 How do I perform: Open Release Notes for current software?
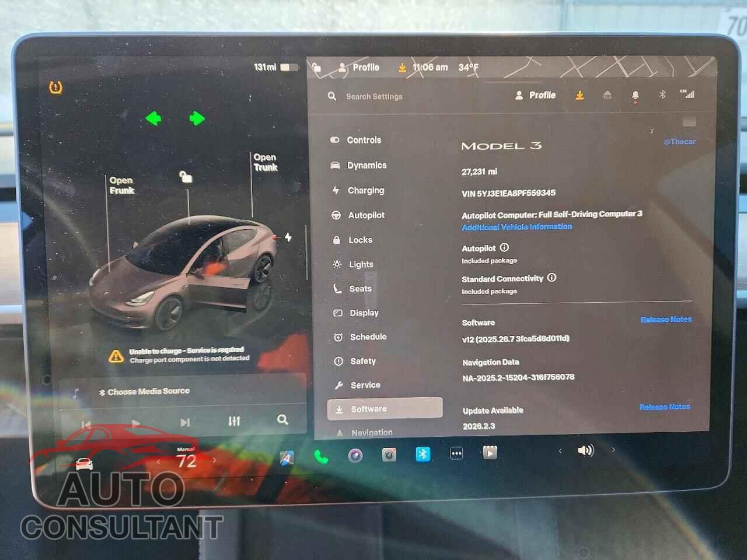pyautogui.click(x=666, y=320)
